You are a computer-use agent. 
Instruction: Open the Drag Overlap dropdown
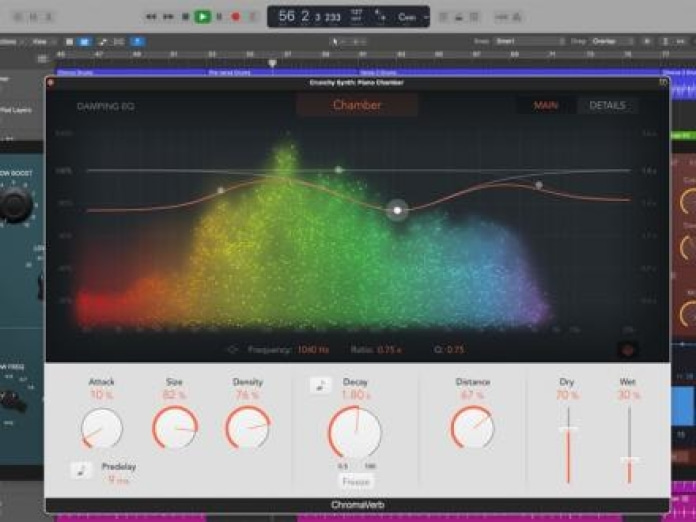613,41
